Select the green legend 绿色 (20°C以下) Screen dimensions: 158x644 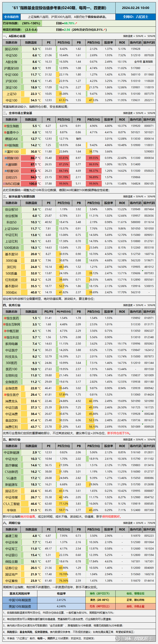click(99, 594)
